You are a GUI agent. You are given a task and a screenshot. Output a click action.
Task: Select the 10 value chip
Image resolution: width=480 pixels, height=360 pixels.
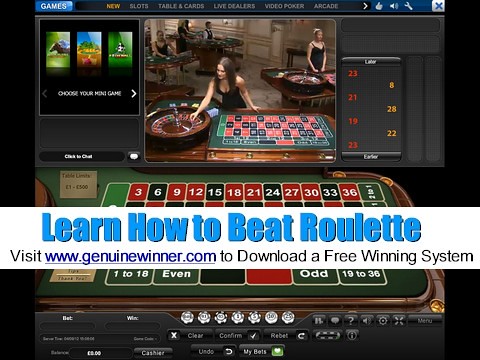click(271, 317)
